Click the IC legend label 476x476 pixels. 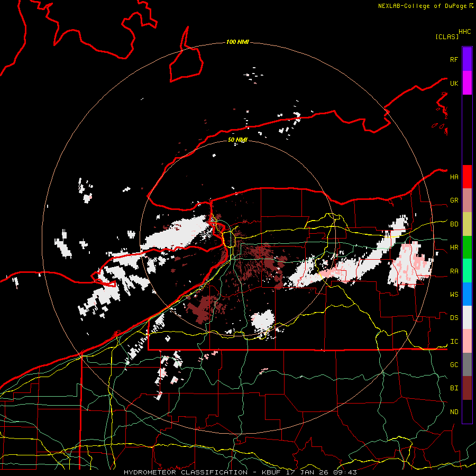[x=454, y=342]
